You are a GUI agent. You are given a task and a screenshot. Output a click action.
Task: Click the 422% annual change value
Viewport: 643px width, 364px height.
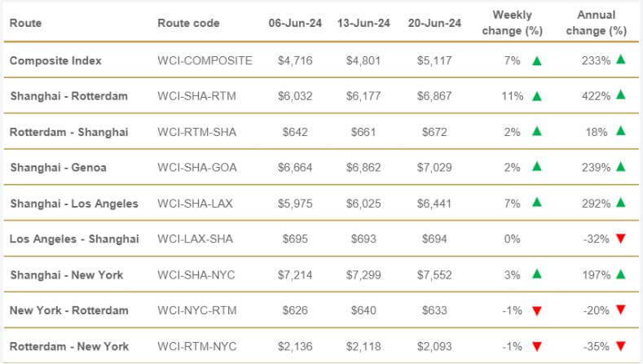(x=595, y=96)
